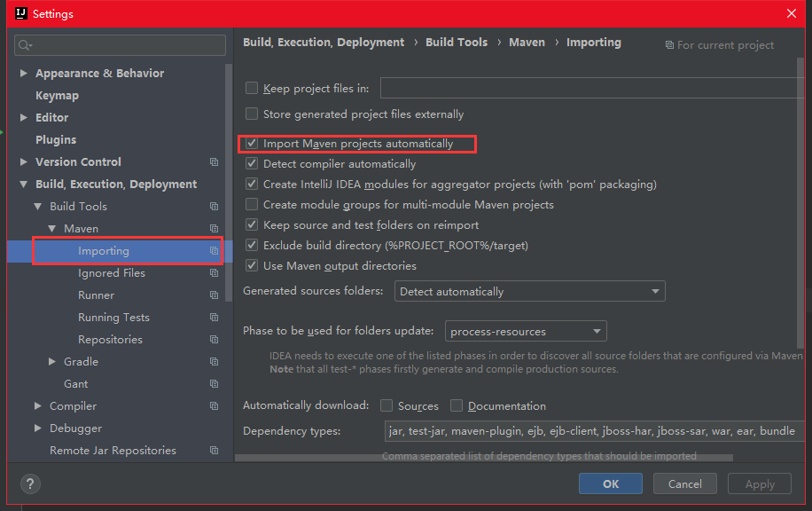Viewport: 812px width, 511px height.
Task: Enable automatic download of Sources
Action: tap(386, 405)
